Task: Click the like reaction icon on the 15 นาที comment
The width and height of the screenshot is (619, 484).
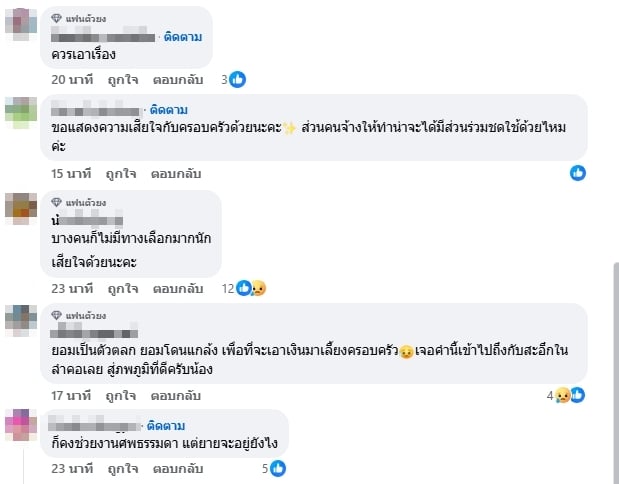Action: [x=577, y=173]
